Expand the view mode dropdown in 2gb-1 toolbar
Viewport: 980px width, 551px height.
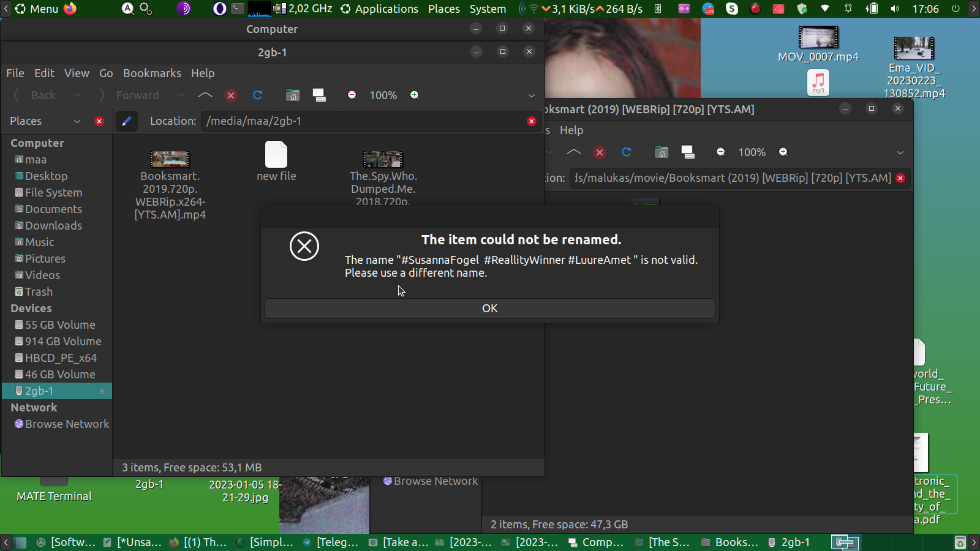pos(531,96)
